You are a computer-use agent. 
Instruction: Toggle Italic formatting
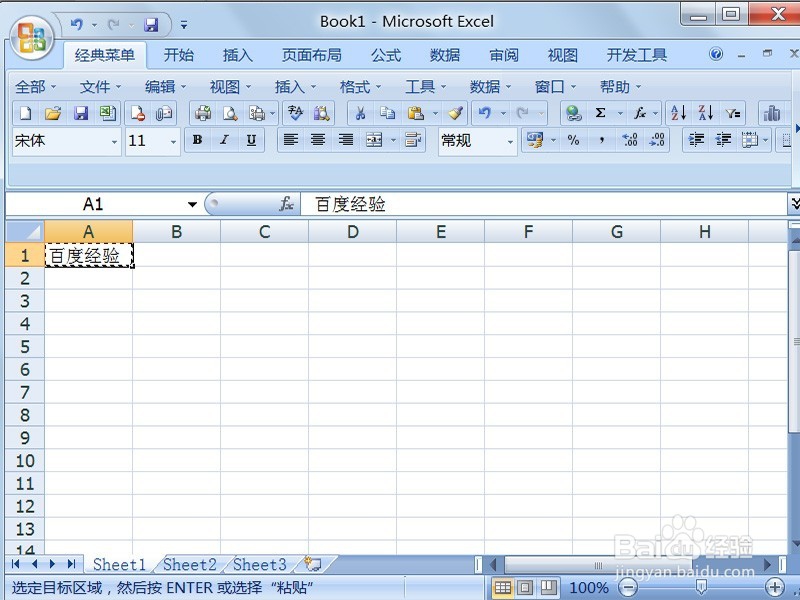pyautogui.click(x=224, y=140)
